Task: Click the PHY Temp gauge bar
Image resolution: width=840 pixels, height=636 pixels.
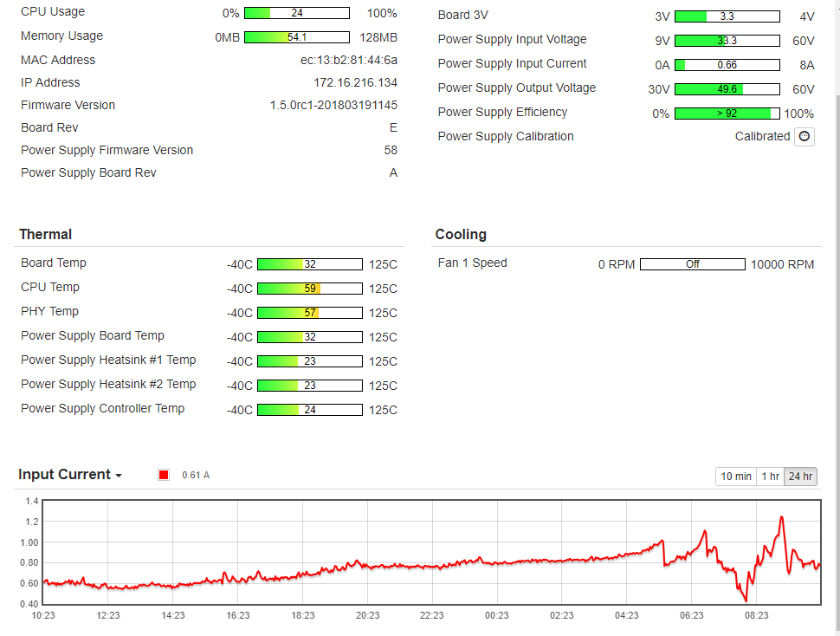Action: click(310, 313)
